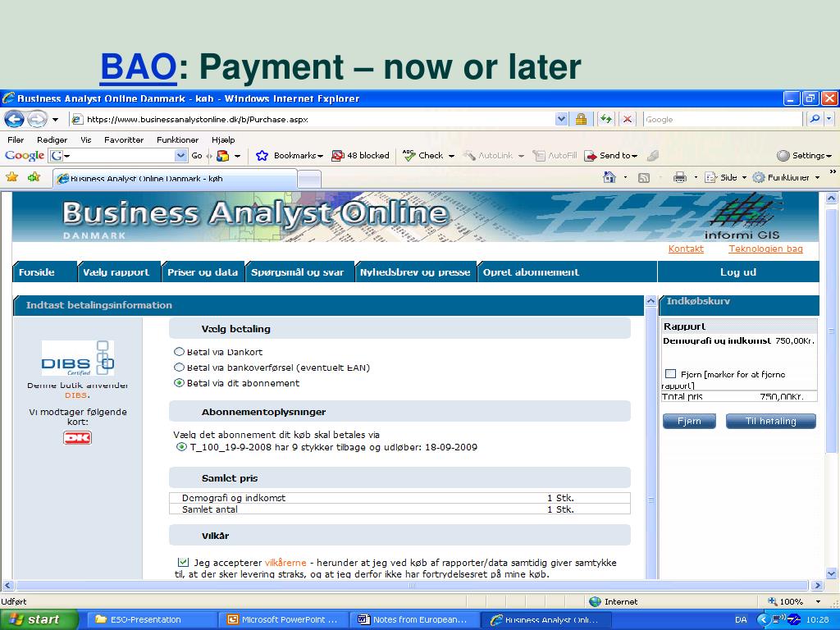Screen dimensions: 840x630
Task: Click the AutoFill toolbar icon
Action: [538, 155]
